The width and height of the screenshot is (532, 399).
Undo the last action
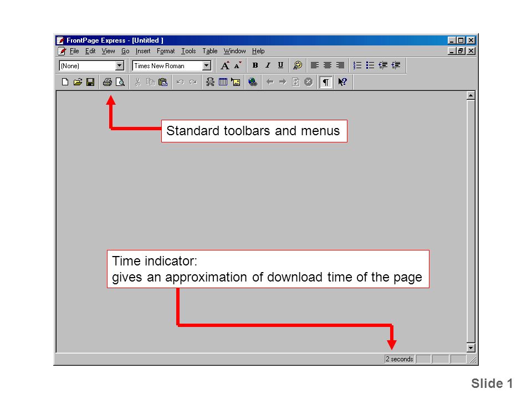point(180,82)
